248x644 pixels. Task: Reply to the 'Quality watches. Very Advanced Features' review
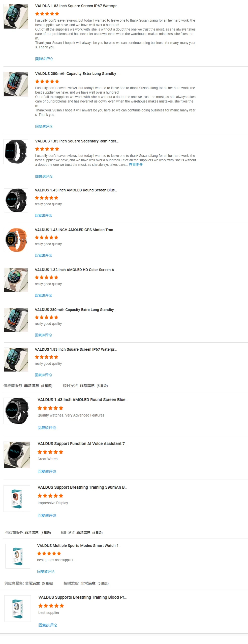pos(47,428)
